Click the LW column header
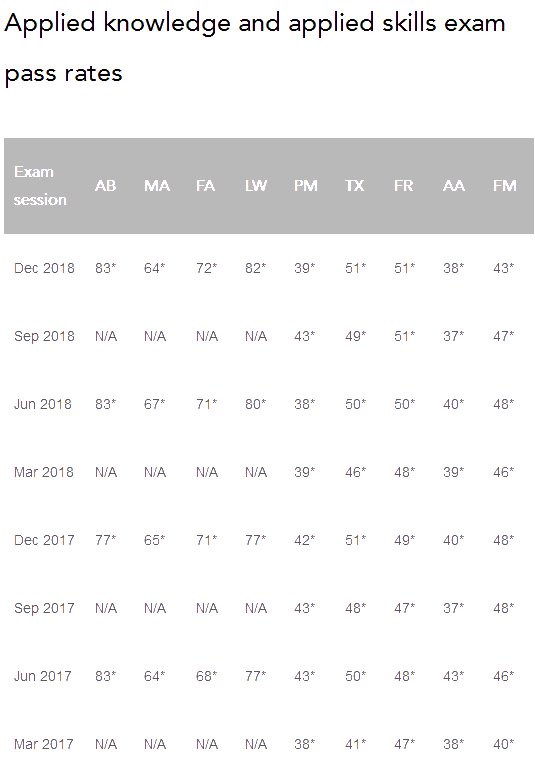This screenshot has height=767, width=535. click(x=256, y=186)
